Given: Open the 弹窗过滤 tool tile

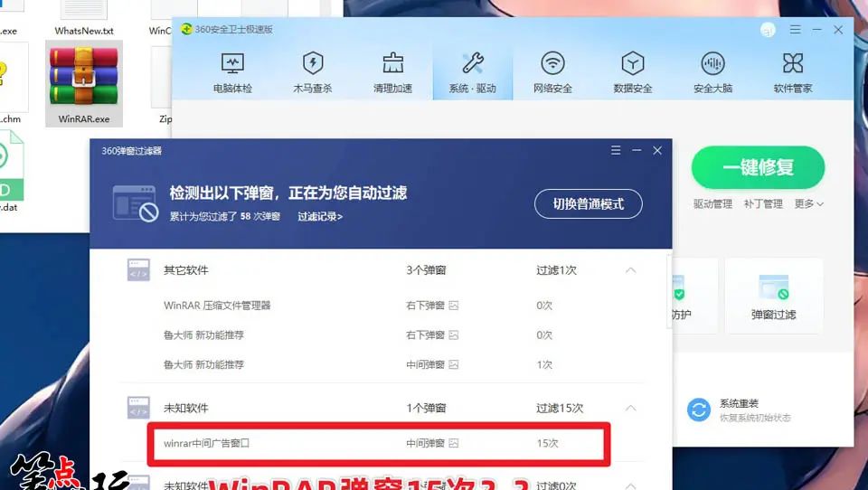Looking at the screenshot, I should click(773, 297).
